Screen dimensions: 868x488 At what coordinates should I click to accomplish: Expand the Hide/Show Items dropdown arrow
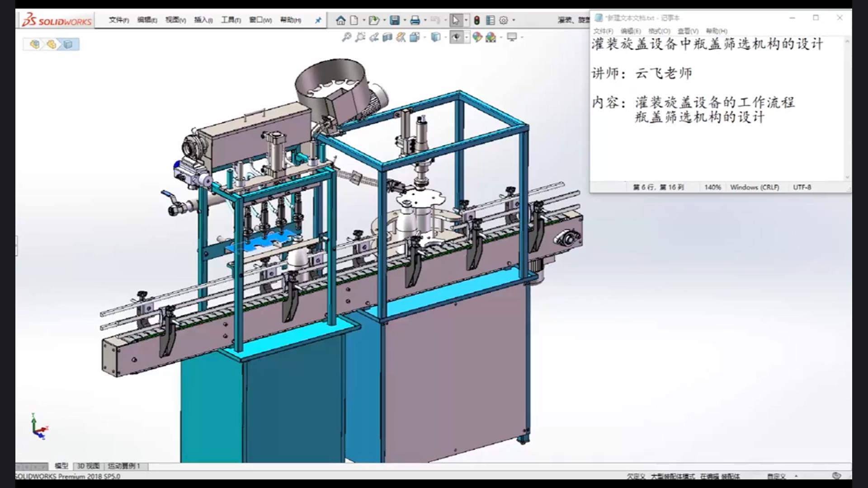467,37
